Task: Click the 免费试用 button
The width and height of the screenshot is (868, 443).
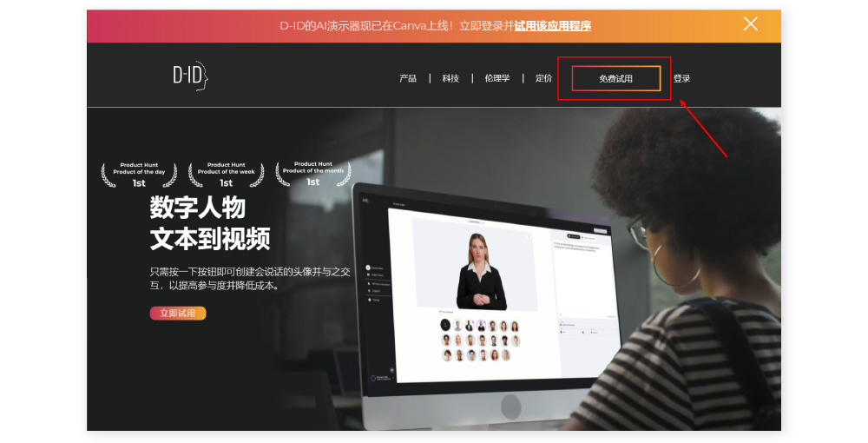Action: tap(616, 79)
